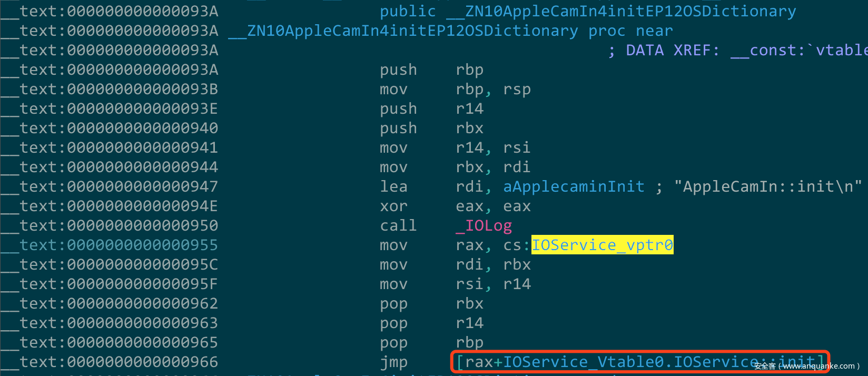Select the pop r14 instruction
This screenshot has height=376, width=868.
click(x=431, y=323)
